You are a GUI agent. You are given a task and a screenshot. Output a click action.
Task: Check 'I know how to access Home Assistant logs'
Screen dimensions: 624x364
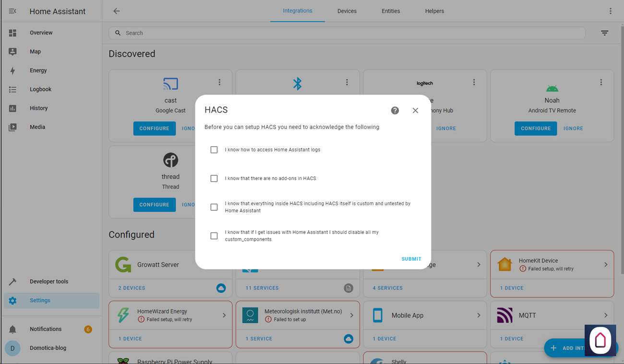point(214,150)
